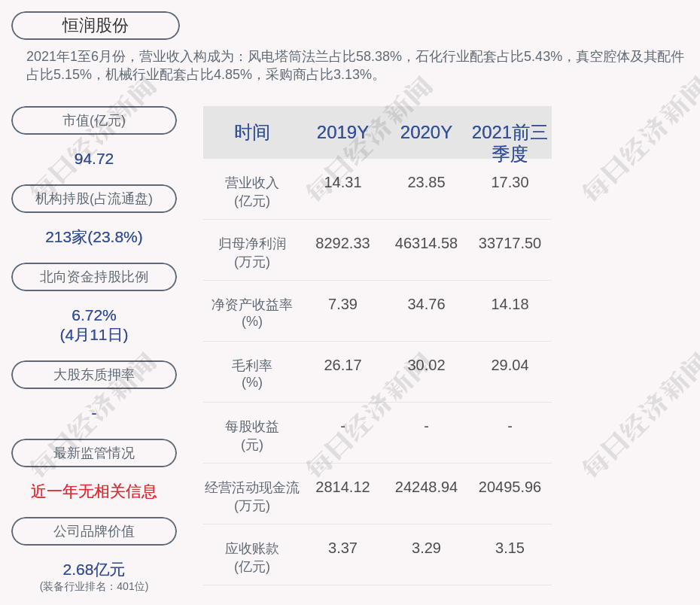The height and width of the screenshot is (605, 700).
Task: Click the 时间 table header cell
Action: click(x=251, y=132)
